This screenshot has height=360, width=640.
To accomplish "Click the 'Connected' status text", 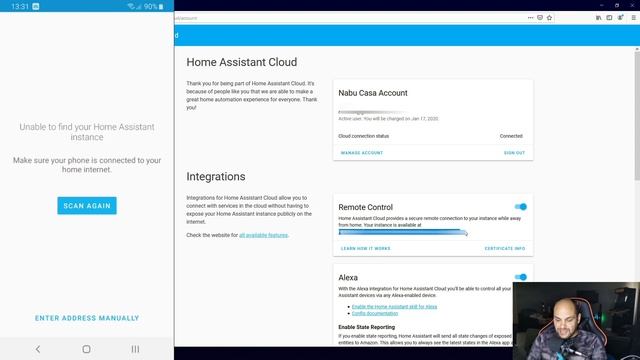I will [x=511, y=136].
